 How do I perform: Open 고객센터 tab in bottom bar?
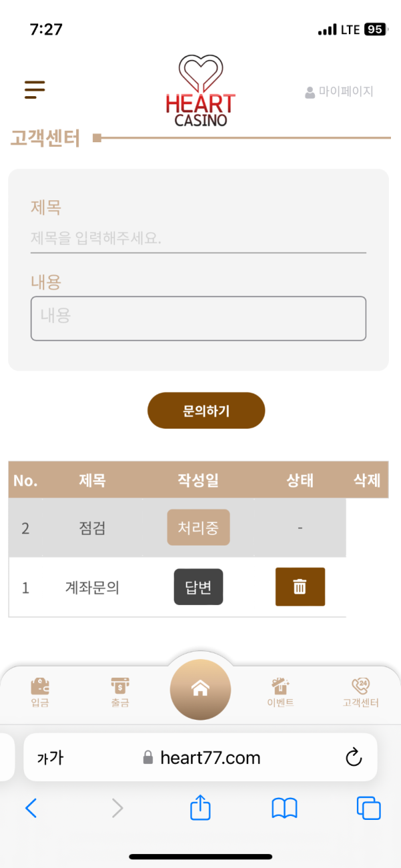(x=361, y=692)
